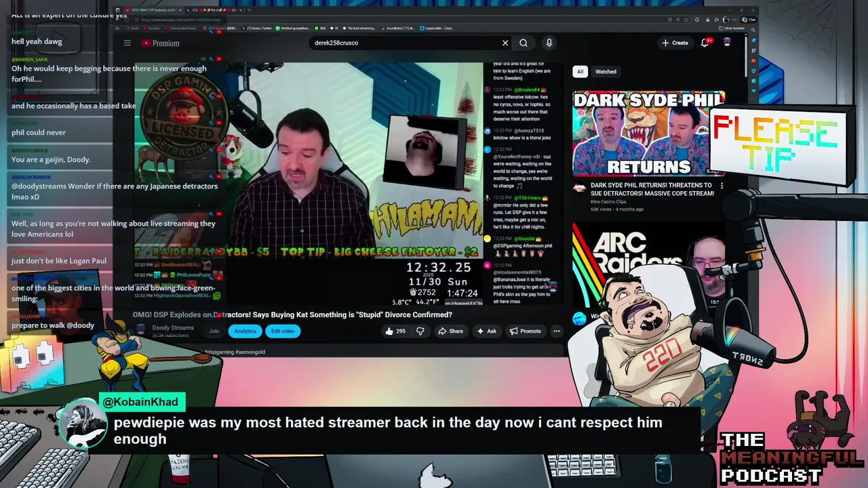
Task: Click the #asmongold hashtag
Action: click(x=250, y=352)
